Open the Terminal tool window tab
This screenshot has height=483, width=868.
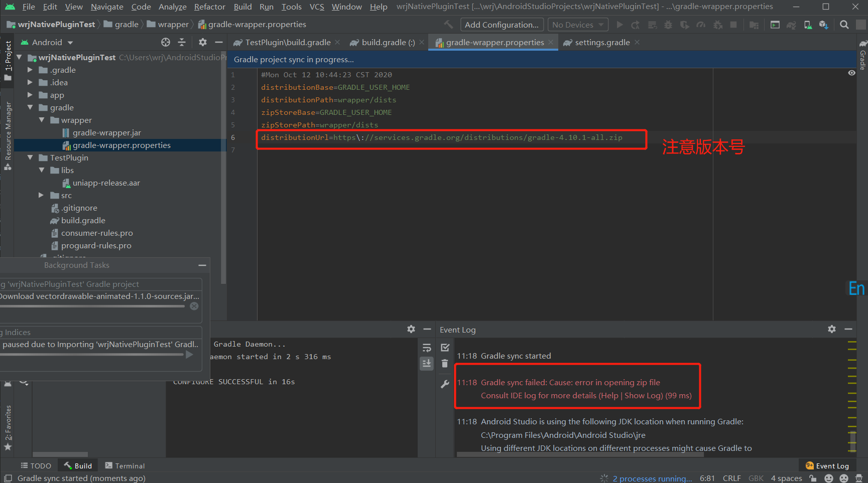pyautogui.click(x=125, y=465)
